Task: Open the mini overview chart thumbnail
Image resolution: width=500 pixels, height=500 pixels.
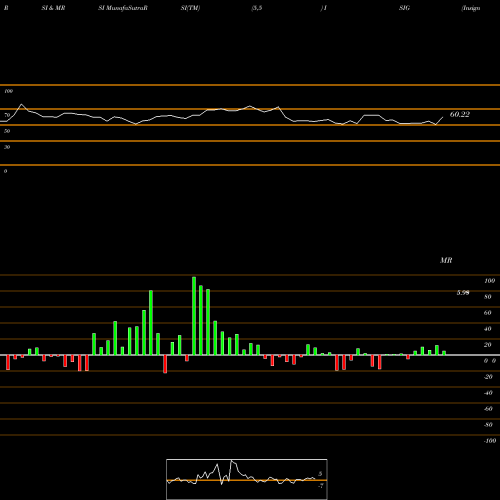Action: [x=247, y=479]
